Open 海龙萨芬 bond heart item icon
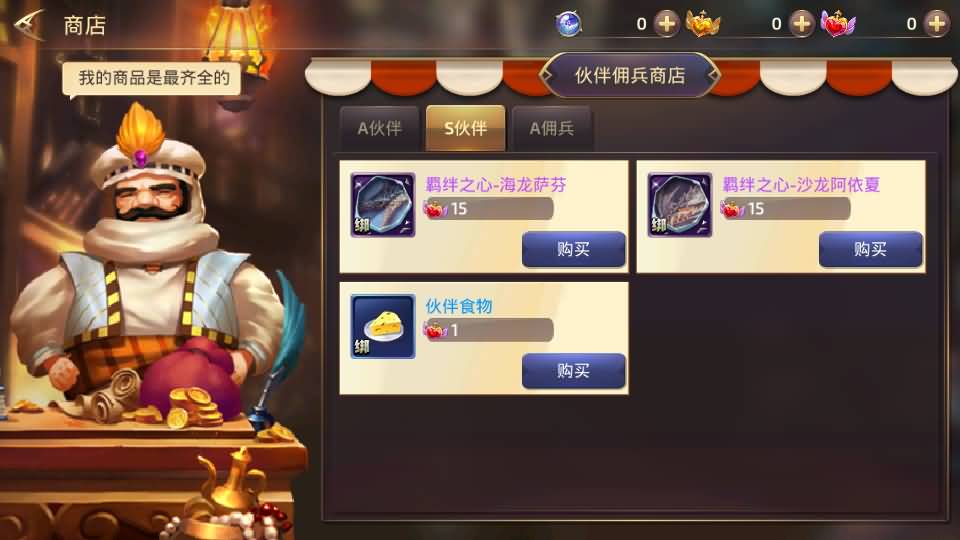This screenshot has height=540, width=960. 383,204
